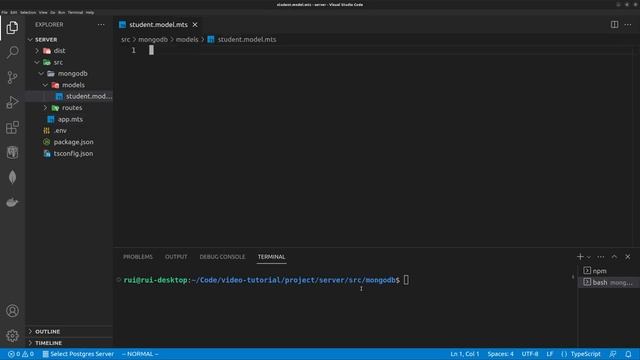Open Explorer views and more actions ellipsis

(x=101, y=24)
